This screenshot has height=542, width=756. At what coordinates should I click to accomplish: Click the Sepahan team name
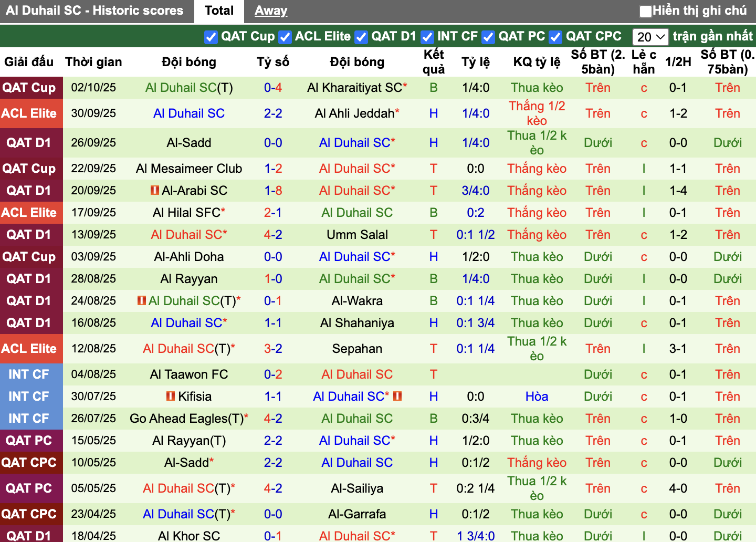pos(357,349)
